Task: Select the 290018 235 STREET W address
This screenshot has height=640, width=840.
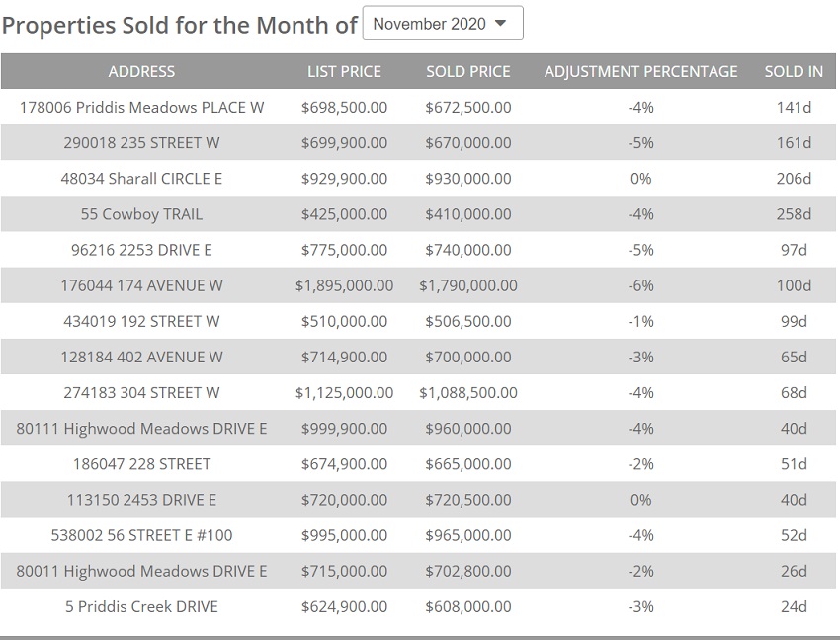Action: pos(141,143)
